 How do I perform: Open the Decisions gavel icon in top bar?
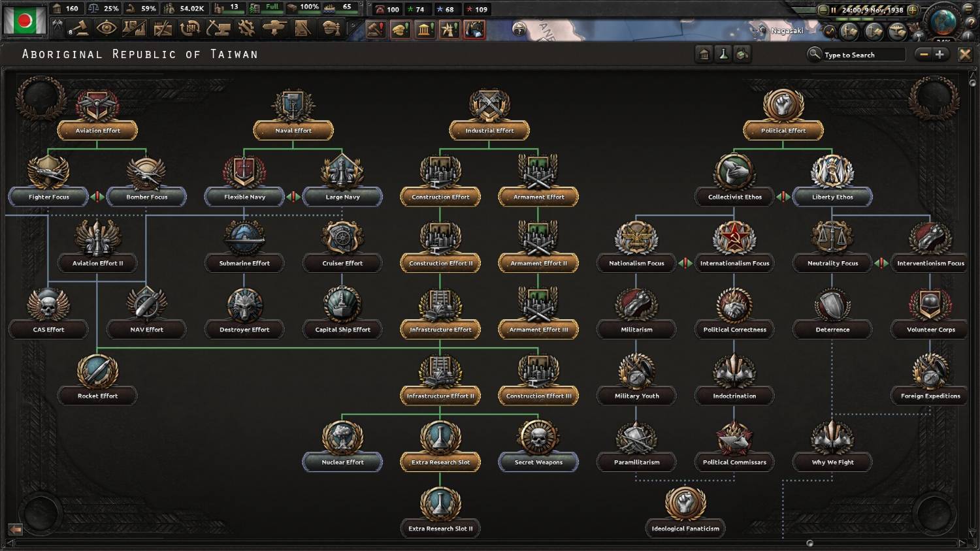click(x=80, y=28)
